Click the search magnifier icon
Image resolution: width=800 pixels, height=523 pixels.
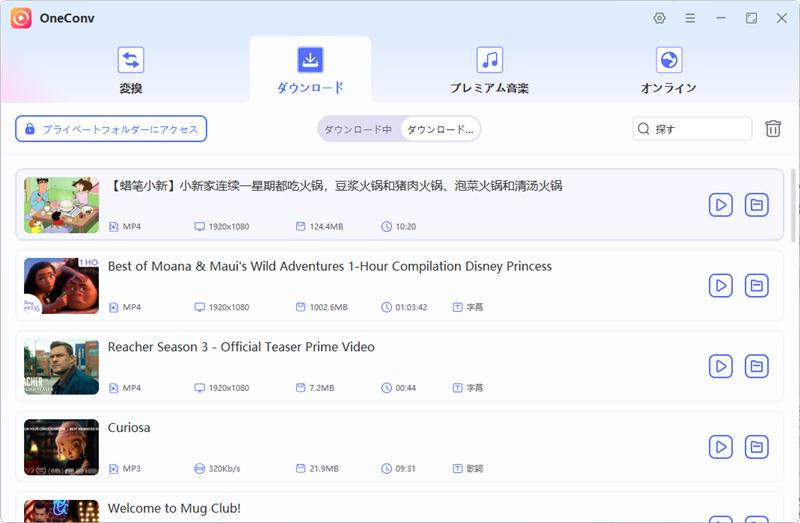tap(644, 129)
